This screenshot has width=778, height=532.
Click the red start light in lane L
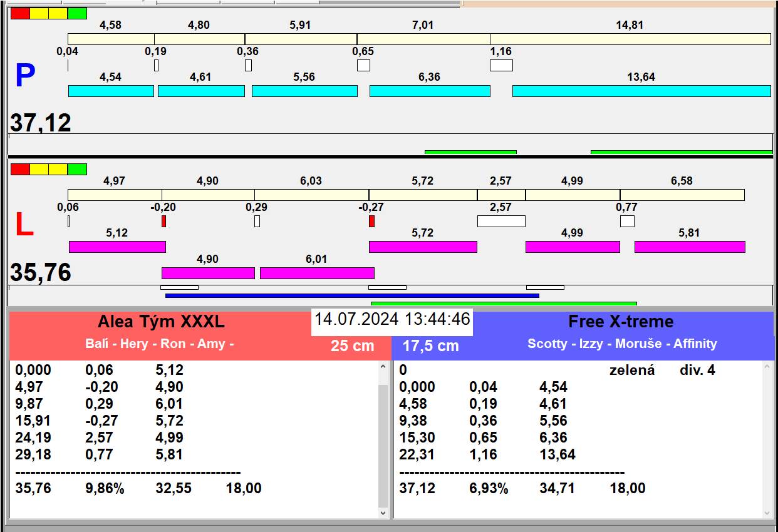[x=20, y=169]
